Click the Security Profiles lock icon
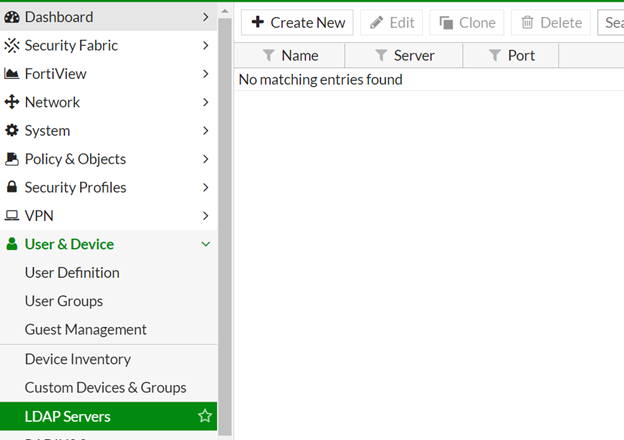 12,187
